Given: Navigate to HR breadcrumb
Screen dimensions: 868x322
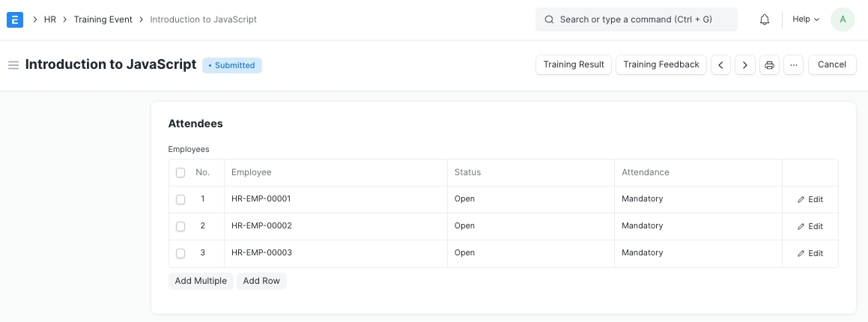Looking at the screenshot, I should [50, 19].
